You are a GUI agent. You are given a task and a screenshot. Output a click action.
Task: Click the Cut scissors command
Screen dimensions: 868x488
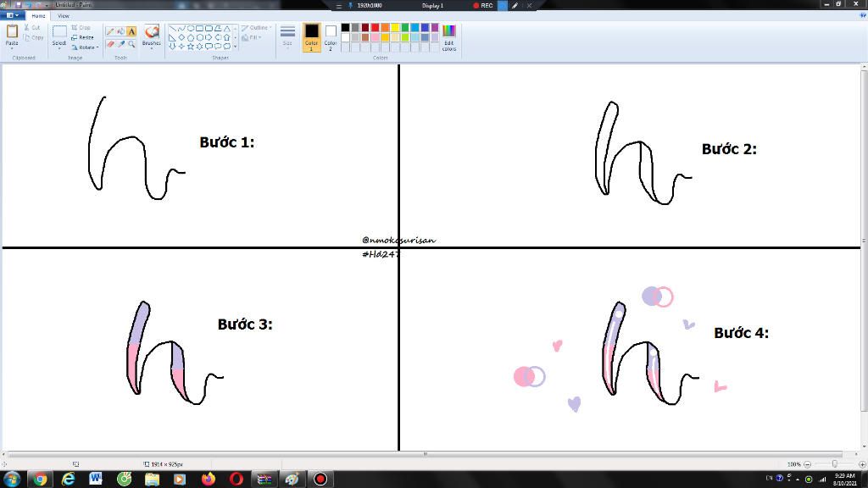(31, 27)
